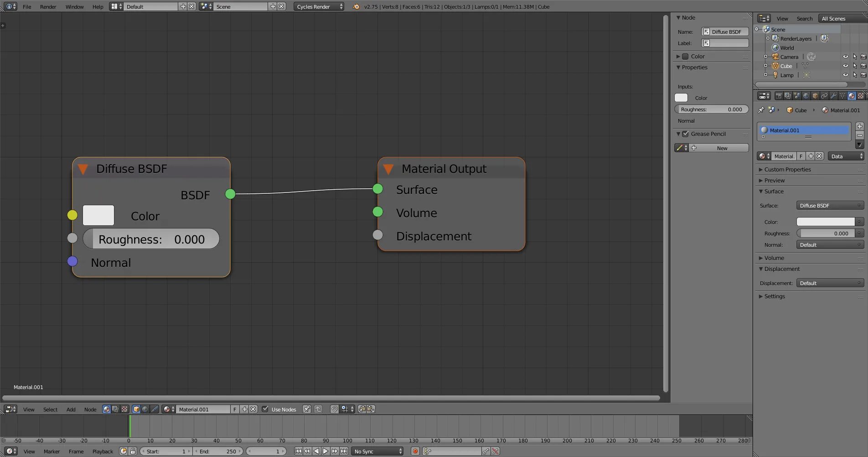Click the auto keyframe record button
The width and height of the screenshot is (868, 457).
(415, 451)
